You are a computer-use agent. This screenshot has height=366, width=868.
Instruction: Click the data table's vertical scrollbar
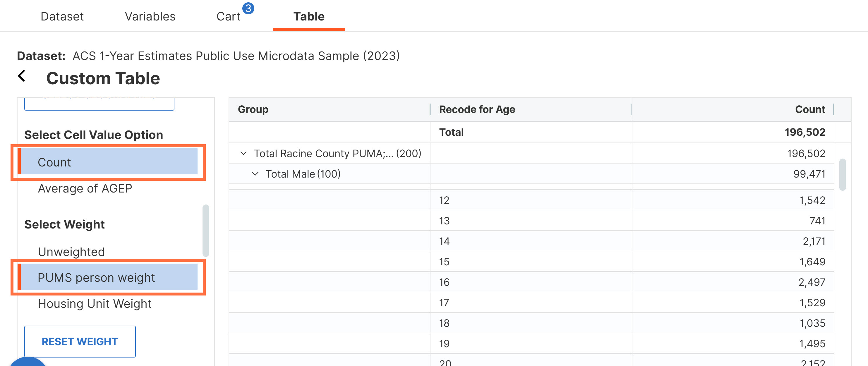click(x=843, y=174)
